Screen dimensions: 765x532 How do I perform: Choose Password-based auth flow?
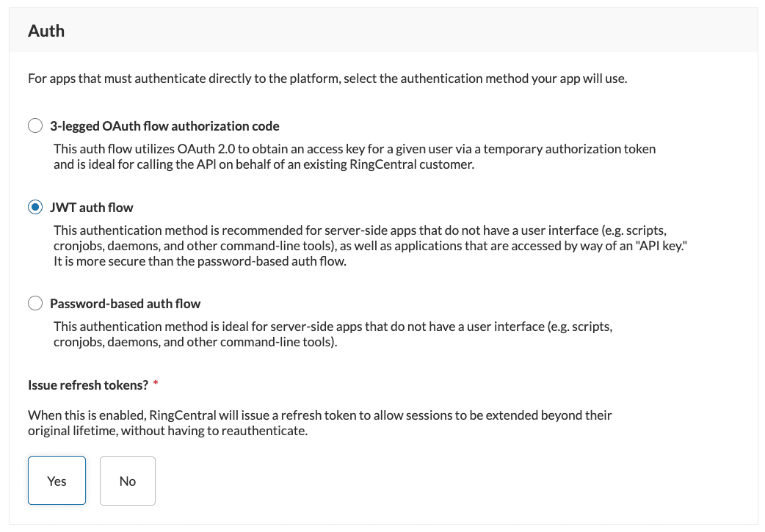[x=35, y=302]
